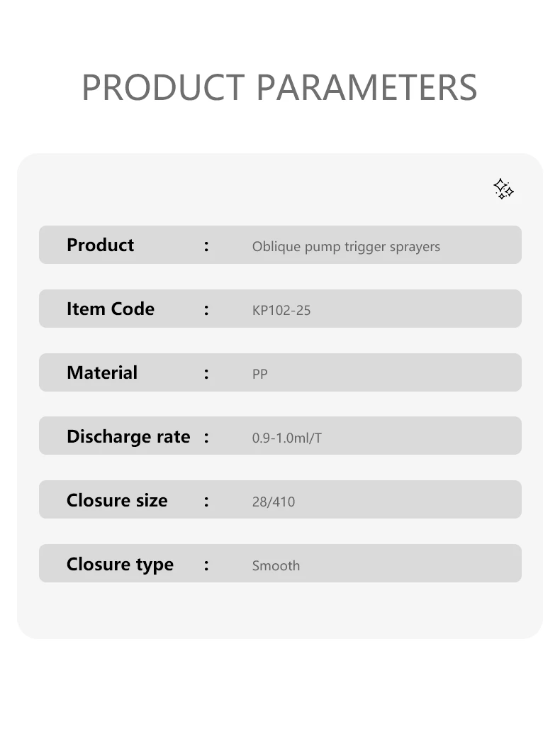Image resolution: width=560 pixels, height=742 pixels.
Task: Click the colon in the Discharge rate row
Action: (206, 437)
